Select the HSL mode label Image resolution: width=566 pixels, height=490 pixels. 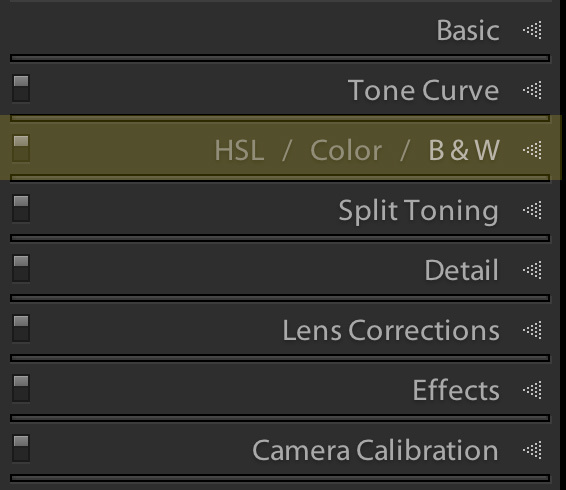coord(239,150)
